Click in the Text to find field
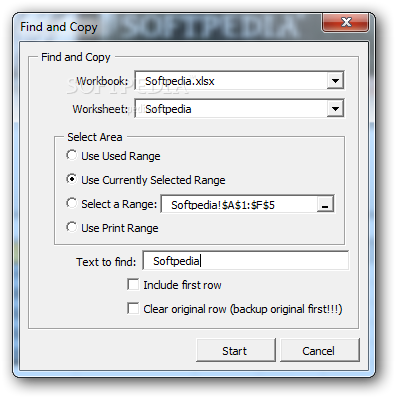The height and width of the screenshot is (398, 396). click(246, 260)
